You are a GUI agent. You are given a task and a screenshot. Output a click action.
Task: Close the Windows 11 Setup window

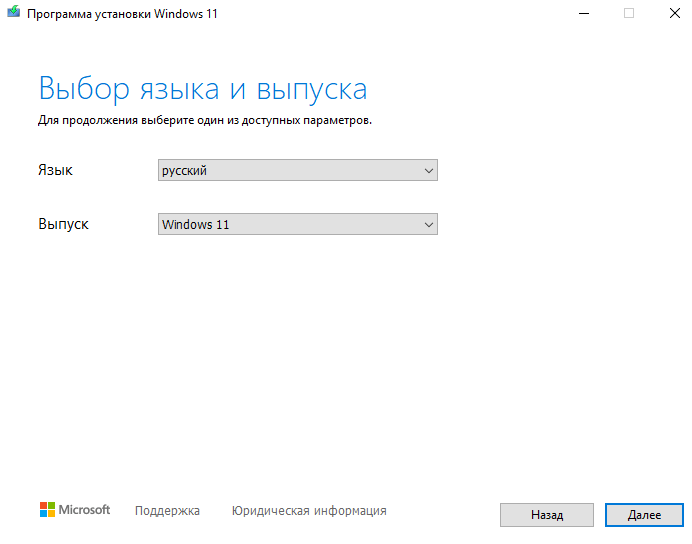(x=675, y=13)
